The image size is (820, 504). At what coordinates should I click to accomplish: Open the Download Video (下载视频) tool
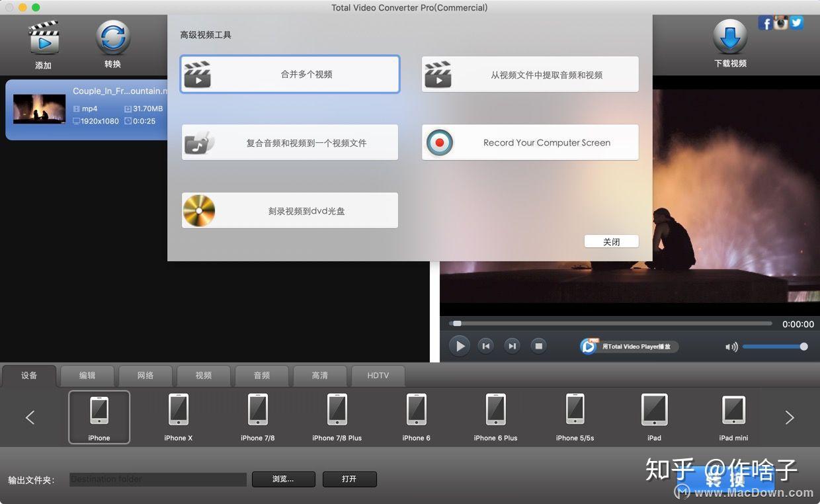click(730, 37)
